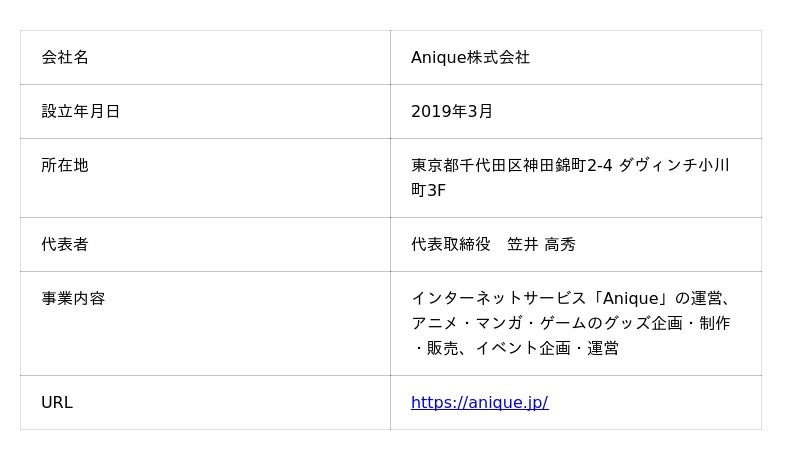800x460 pixels.
Task: Select the 代表者 label cell
Action: point(65,245)
